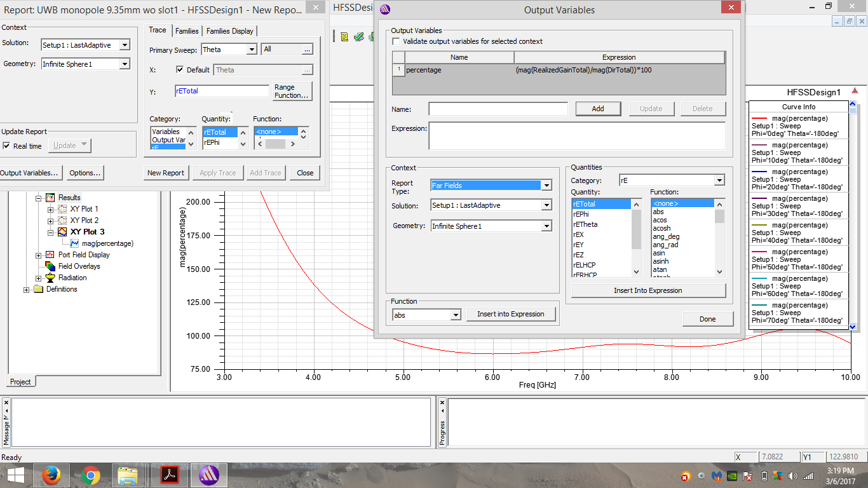Open the Quantities Category dropdown
Screen dimensions: 868x488
(x=719, y=180)
